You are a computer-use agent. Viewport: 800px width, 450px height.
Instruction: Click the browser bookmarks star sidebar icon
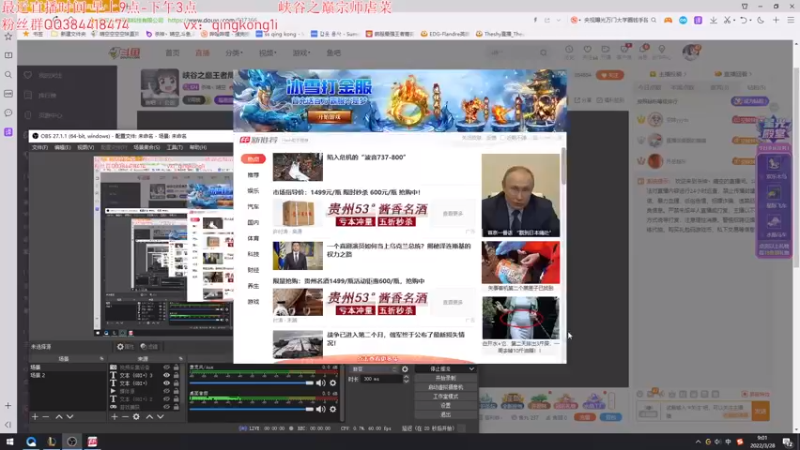pyautogui.click(x=8, y=36)
